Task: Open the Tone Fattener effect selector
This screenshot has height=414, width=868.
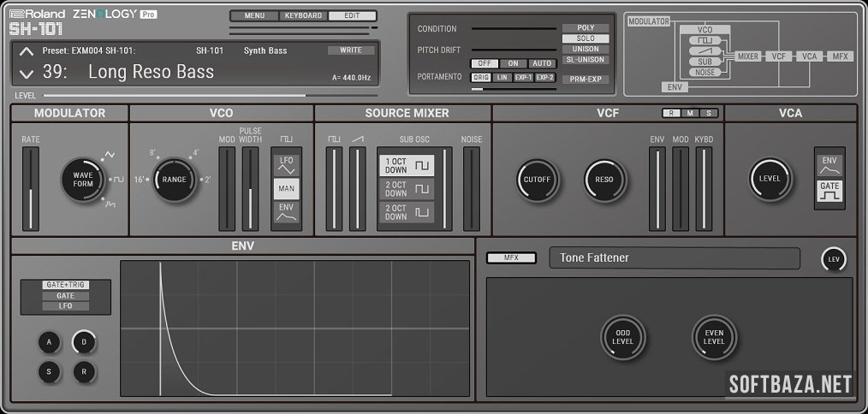Action: click(674, 258)
